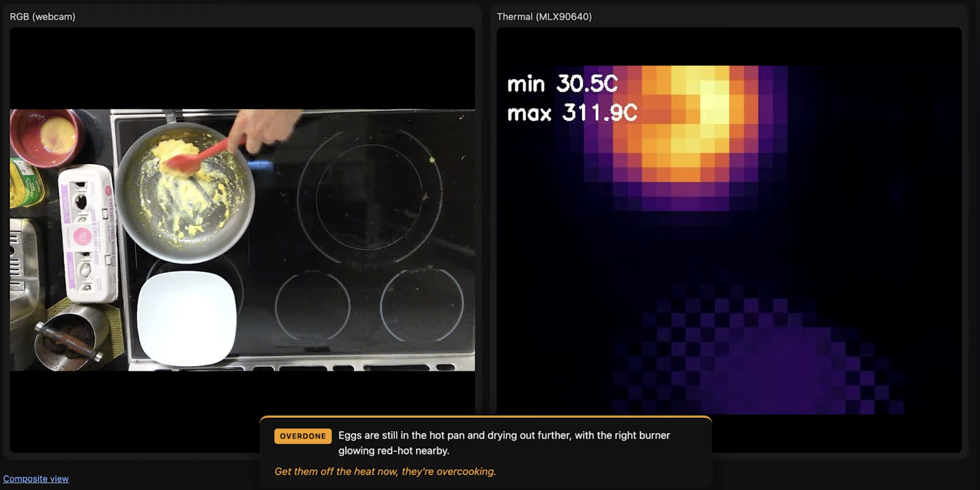Open the Composite view link

coord(36,479)
